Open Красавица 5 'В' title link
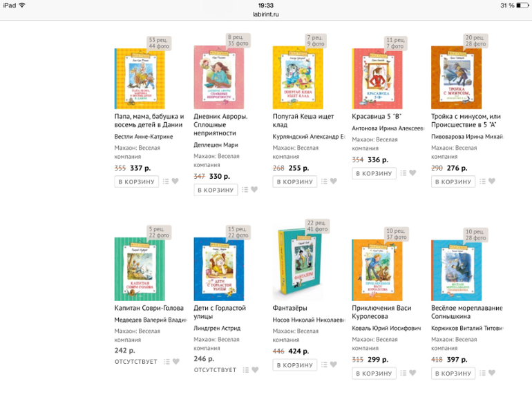The image size is (532, 399). coord(377,116)
